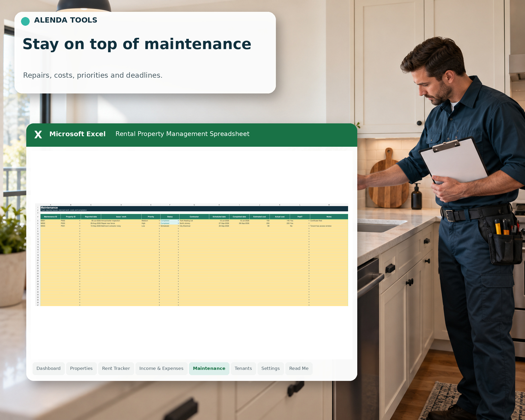Switch to the Properties tab

81,368
